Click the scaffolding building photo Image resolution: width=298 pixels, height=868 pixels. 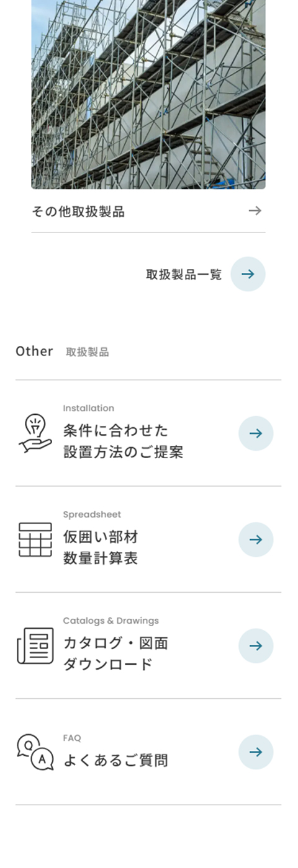coord(148,94)
